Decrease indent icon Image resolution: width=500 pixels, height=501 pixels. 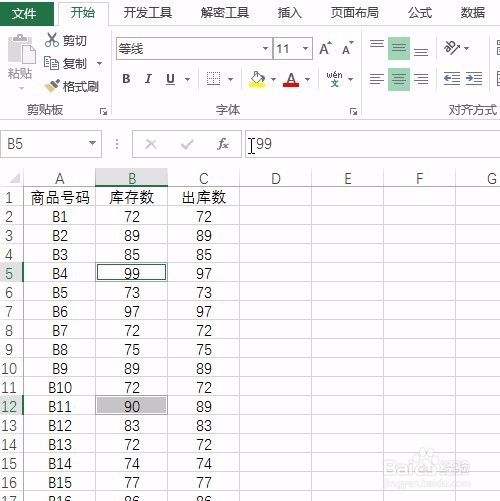pyautogui.click(x=452, y=79)
